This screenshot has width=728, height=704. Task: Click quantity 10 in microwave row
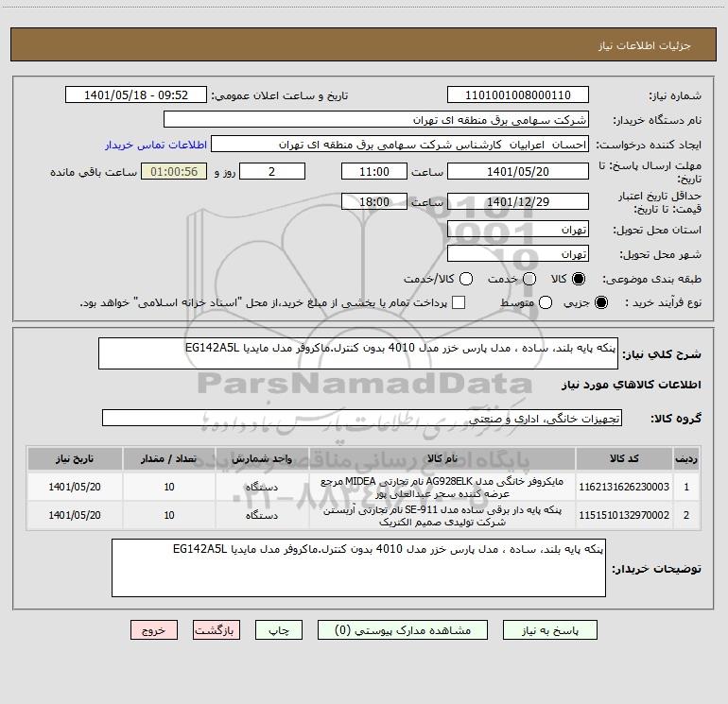pyautogui.click(x=169, y=487)
